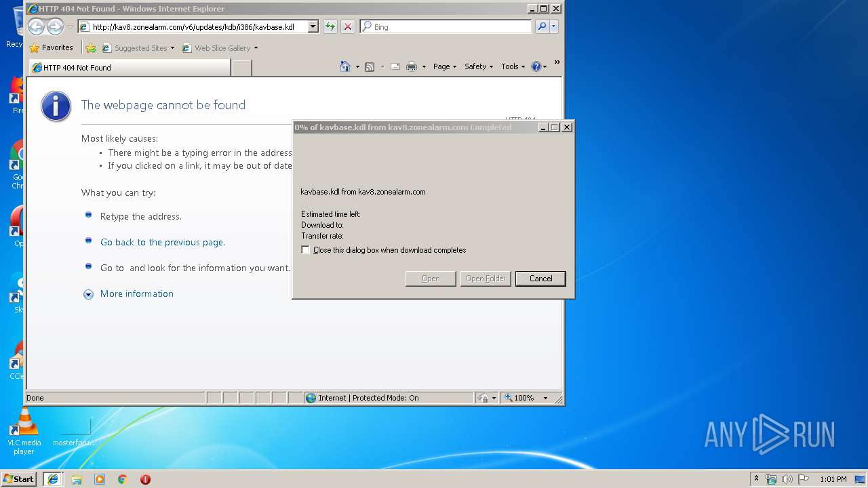Open the Recent Pages dropdown arrow
Screen dimensions: 868x488
[x=70, y=27]
